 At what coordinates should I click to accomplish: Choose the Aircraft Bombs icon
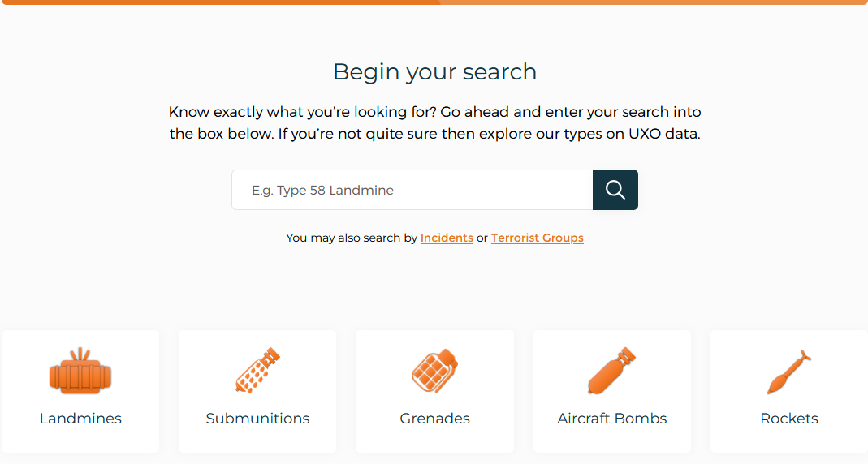(x=611, y=372)
